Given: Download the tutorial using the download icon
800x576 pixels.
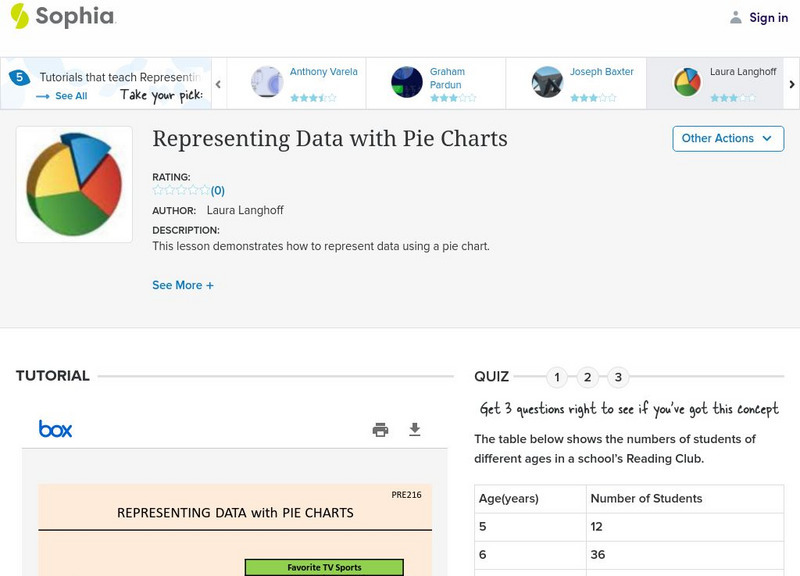Looking at the screenshot, I should pos(415,430).
